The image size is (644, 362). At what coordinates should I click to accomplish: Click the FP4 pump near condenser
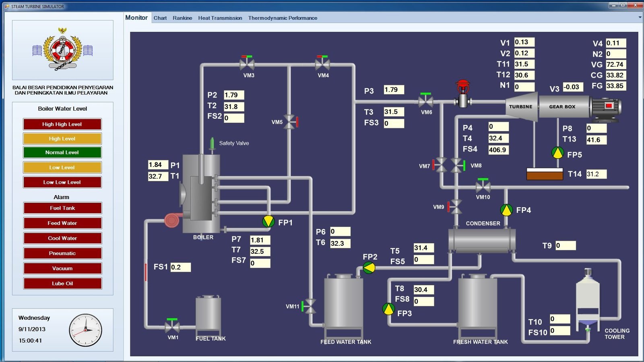coord(506,210)
